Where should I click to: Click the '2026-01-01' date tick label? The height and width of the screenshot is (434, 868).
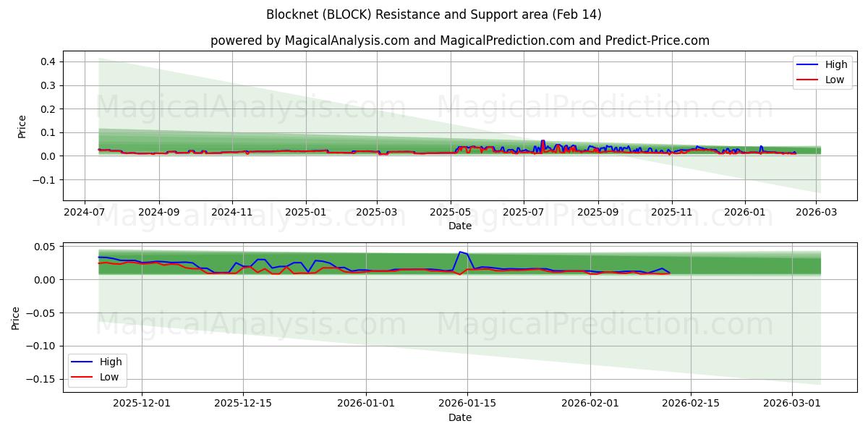pos(366,404)
